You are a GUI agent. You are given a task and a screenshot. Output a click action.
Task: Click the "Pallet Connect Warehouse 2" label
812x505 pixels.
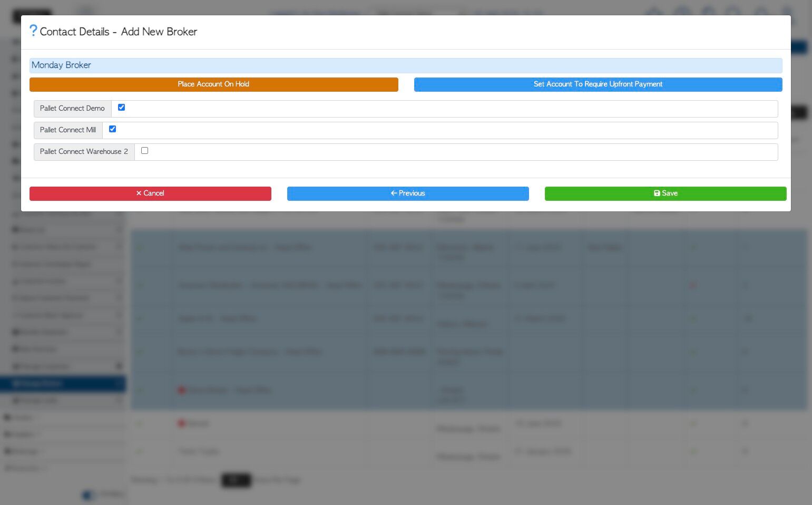coord(84,152)
